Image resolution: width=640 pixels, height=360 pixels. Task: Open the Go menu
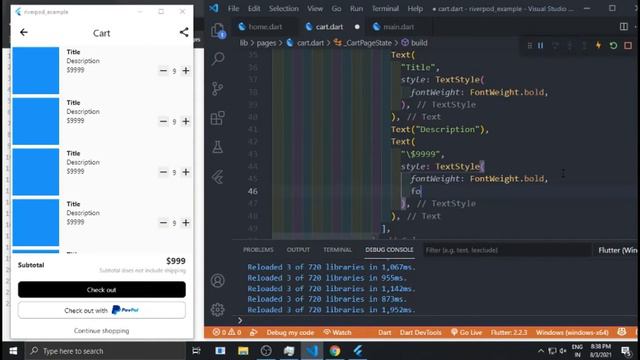pyautogui.click(x=336, y=9)
